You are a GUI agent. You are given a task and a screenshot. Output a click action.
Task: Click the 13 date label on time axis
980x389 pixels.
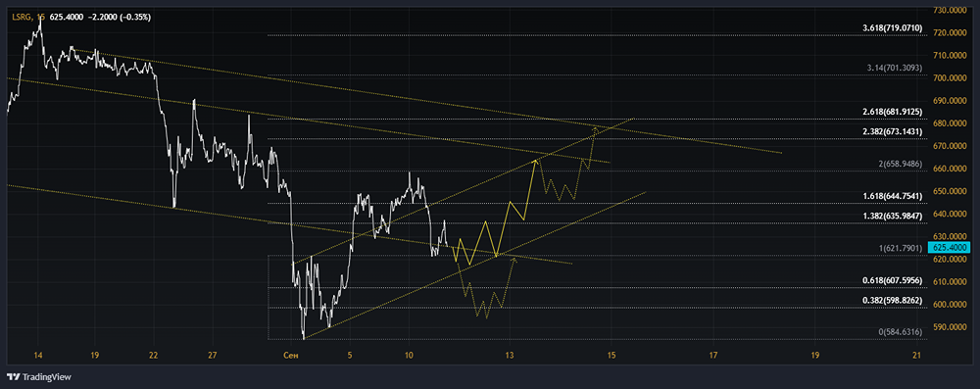click(510, 356)
